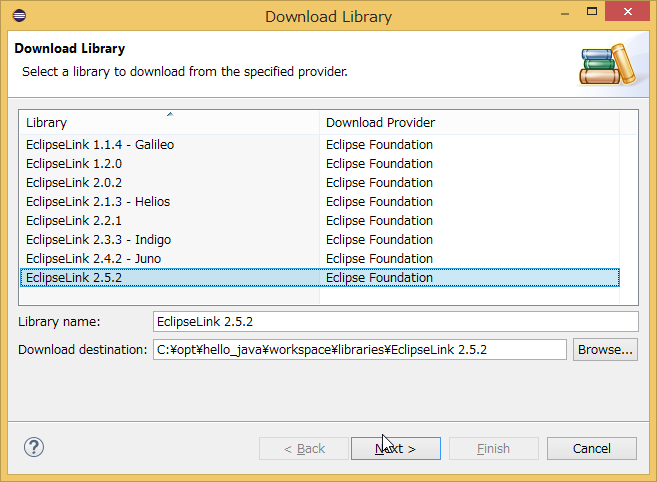The image size is (657, 482).
Task: Select EclipseLink 1.1.4 - Galileo row
Action: (x=320, y=145)
